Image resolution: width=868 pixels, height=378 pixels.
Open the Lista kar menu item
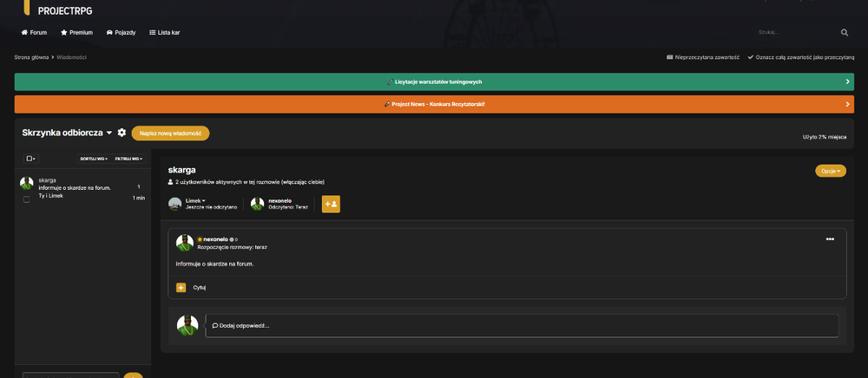pyautogui.click(x=164, y=33)
